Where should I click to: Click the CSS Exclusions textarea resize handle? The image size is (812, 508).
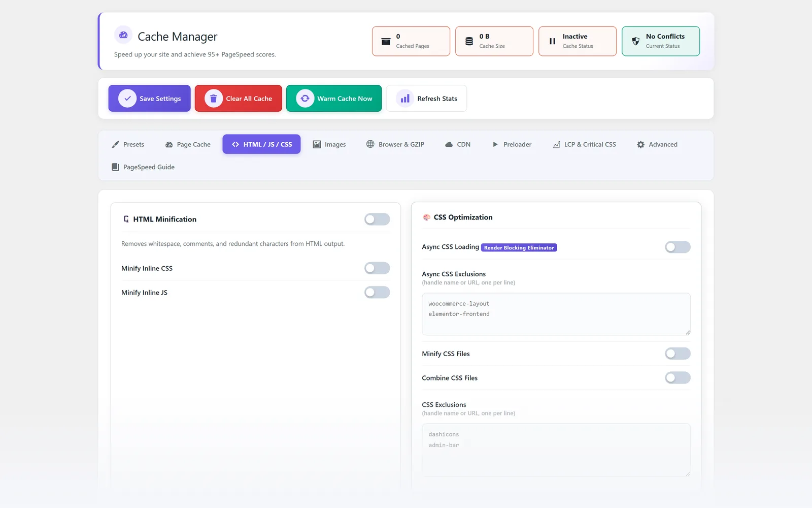pyautogui.click(x=688, y=473)
